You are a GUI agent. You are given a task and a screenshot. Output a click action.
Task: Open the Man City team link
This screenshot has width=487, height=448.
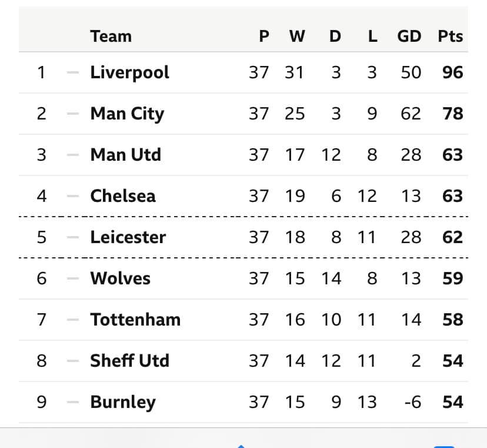[x=126, y=114]
